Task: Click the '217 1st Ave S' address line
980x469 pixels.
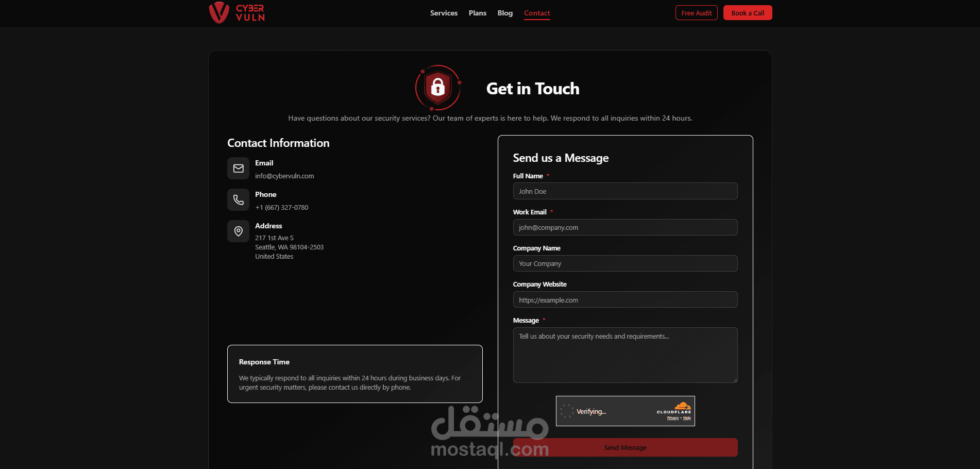Action: click(x=274, y=238)
